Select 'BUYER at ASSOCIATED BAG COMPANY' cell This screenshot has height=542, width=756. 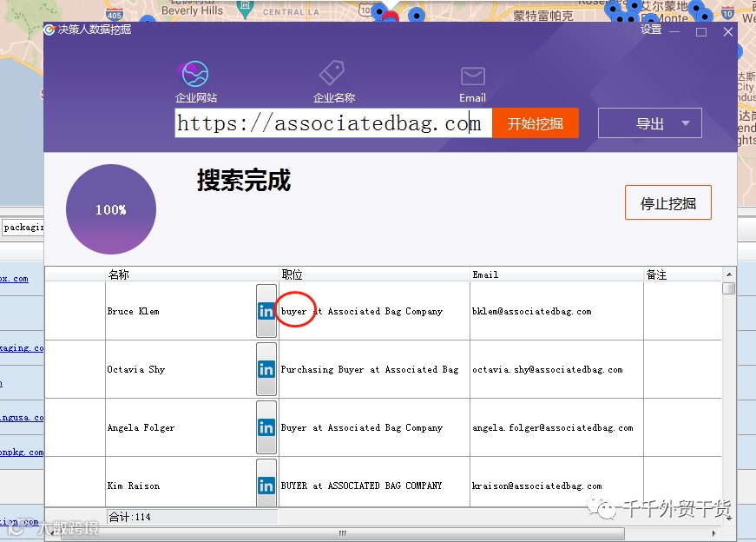coord(374,483)
